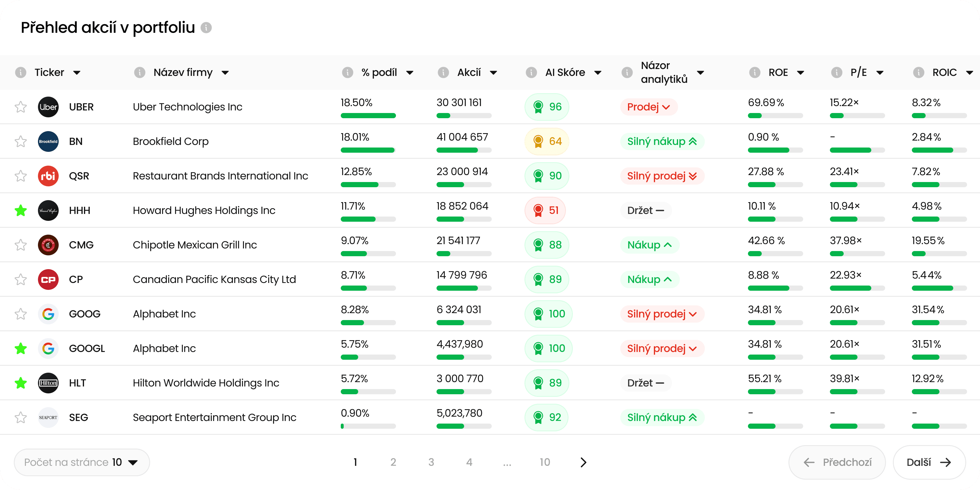Screen dimensions: 980x490
Task: Click info icon beside ROIC header
Action: [918, 72]
